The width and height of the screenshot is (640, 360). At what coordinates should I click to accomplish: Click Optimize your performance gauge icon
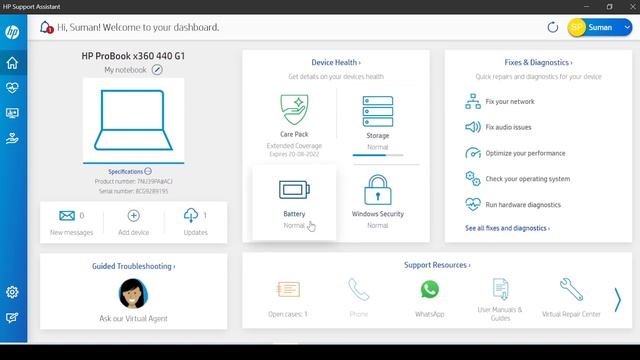(473, 153)
